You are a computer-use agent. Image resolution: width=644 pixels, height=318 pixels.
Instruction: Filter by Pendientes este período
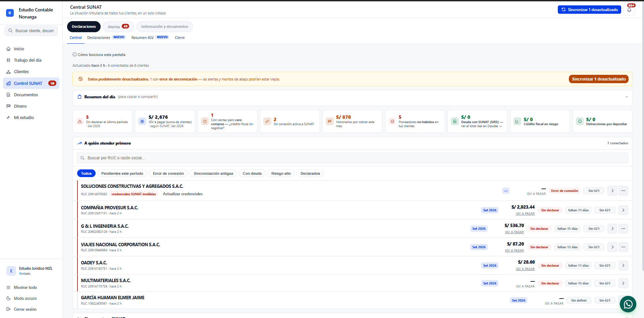tap(122, 173)
